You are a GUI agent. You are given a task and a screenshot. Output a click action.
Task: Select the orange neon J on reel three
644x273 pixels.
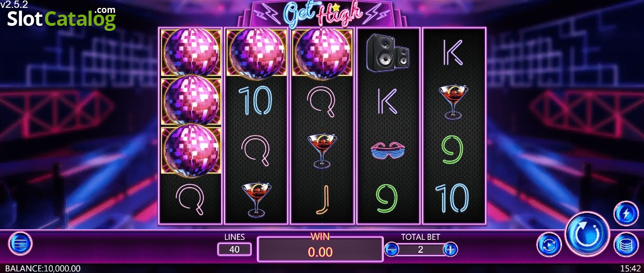[322, 199]
